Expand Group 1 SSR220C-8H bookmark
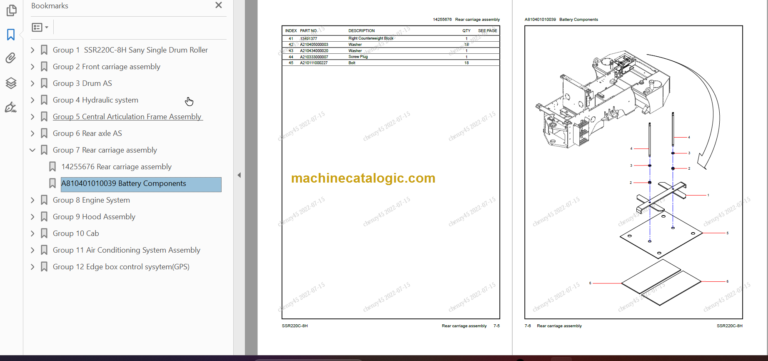 tap(32, 50)
